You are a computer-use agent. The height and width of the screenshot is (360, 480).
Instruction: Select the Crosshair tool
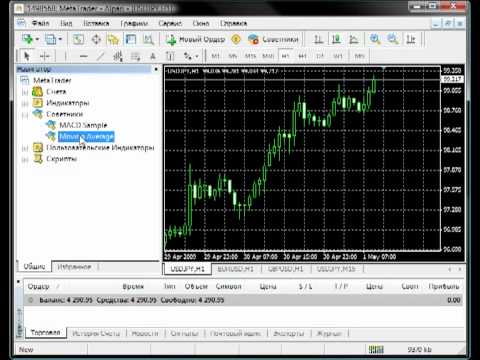(45, 56)
